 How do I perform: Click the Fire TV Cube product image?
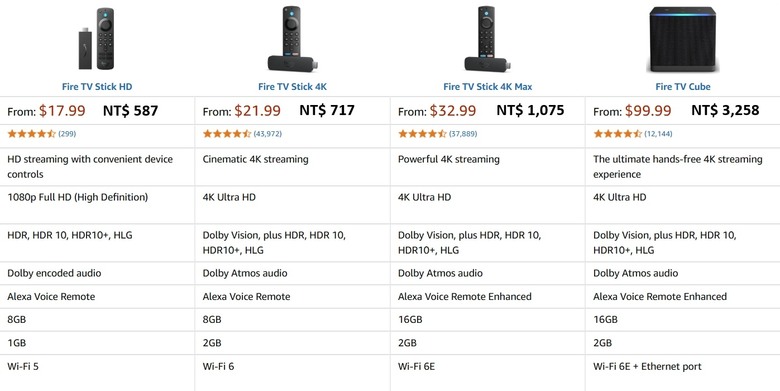[x=682, y=39]
